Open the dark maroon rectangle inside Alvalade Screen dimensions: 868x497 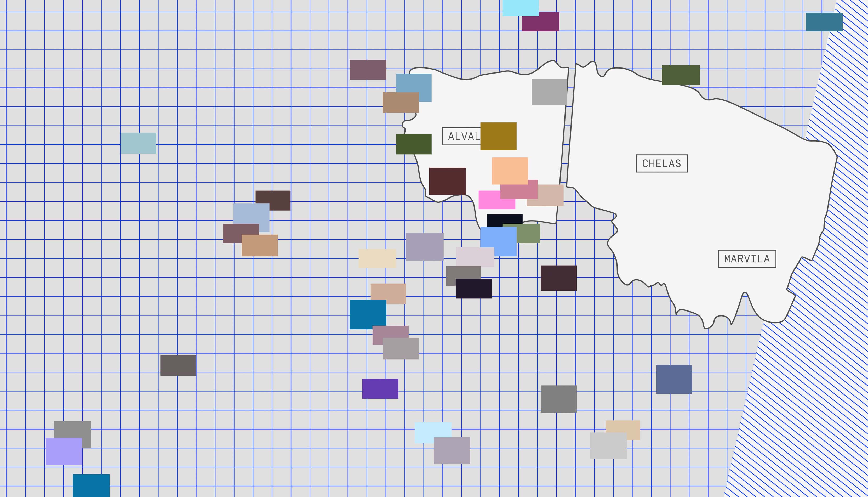[447, 181]
